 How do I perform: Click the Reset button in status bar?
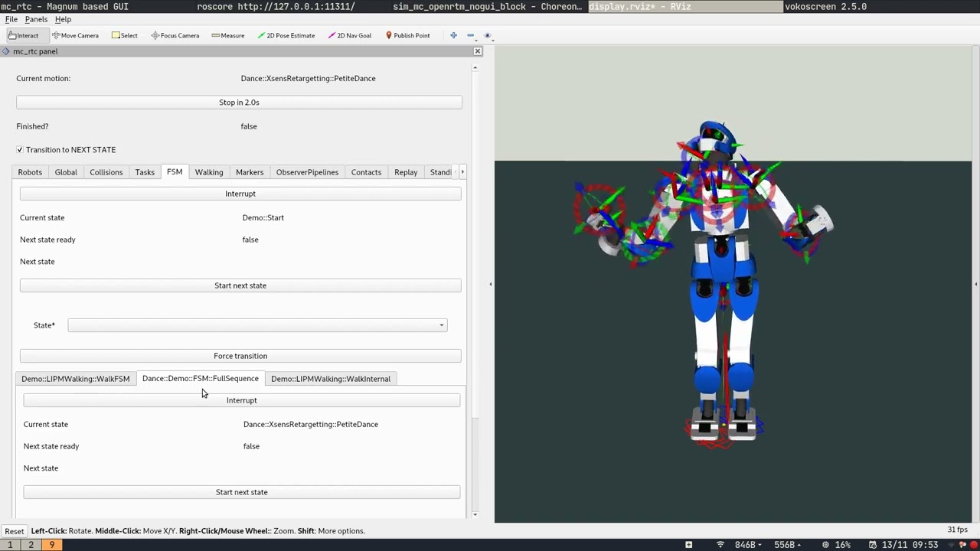click(x=14, y=531)
